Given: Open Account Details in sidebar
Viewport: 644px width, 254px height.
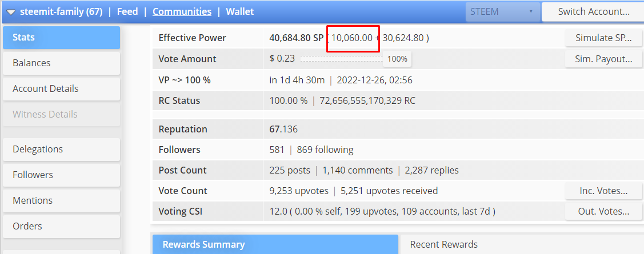Looking at the screenshot, I should coord(61,88).
